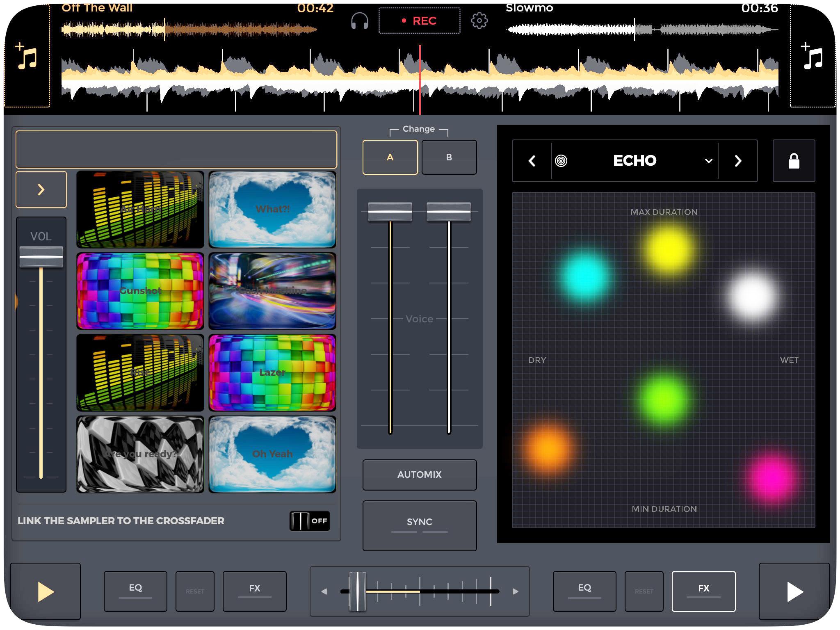
Task: Click the headphones pre-cue icon
Action: 360,21
